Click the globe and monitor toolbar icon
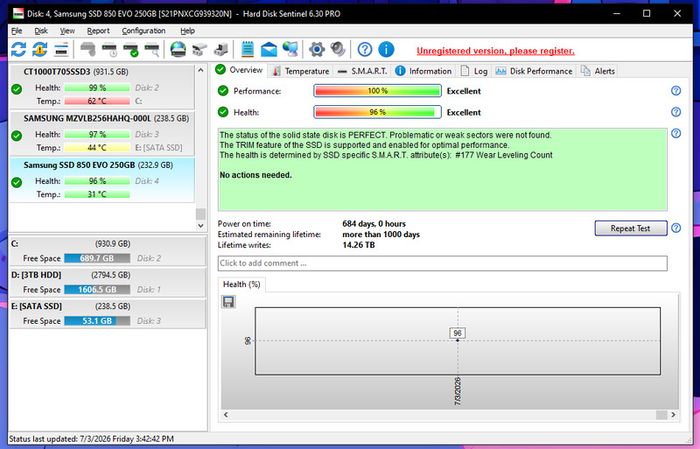 (290, 49)
